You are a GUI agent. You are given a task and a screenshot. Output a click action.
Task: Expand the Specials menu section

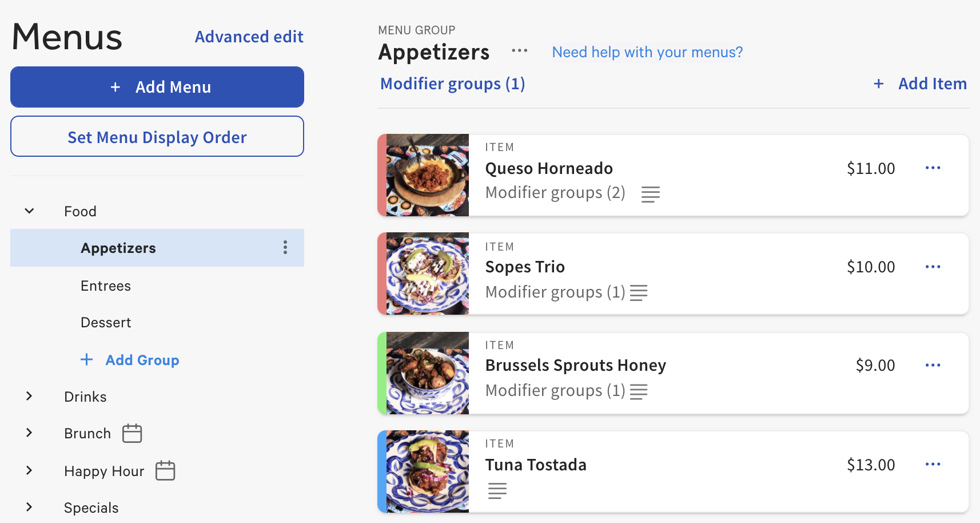(x=30, y=507)
